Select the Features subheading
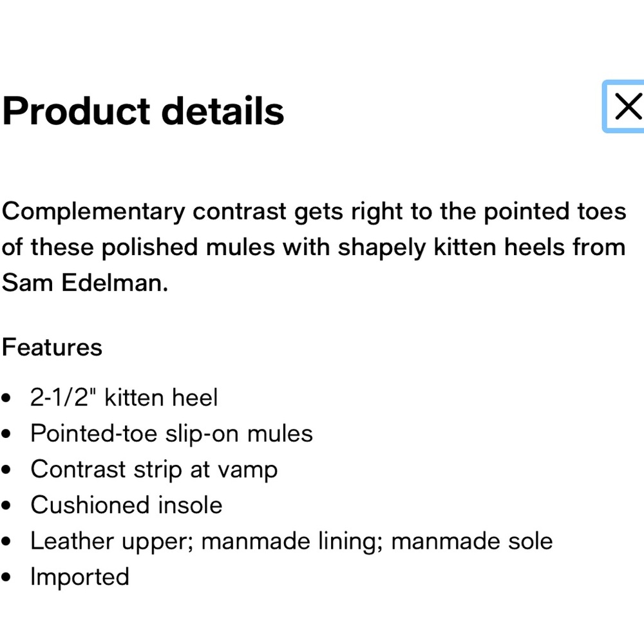The width and height of the screenshot is (644, 644). click(x=52, y=347)
